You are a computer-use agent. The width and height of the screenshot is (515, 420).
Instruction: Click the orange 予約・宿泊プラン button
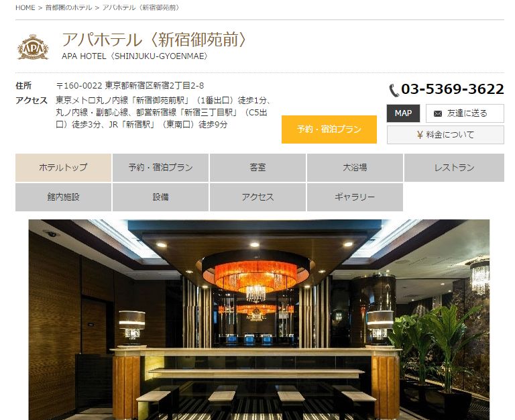(x=329, y=129)
